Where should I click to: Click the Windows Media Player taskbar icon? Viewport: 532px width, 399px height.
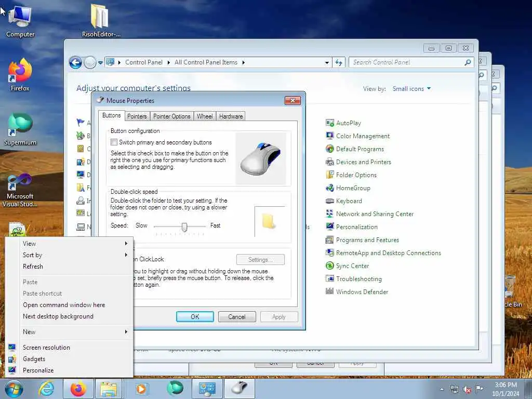click(x=141, y=389)
